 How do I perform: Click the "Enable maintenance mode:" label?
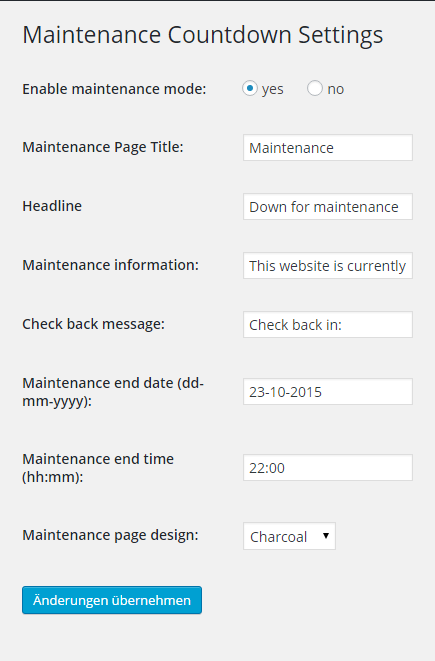pos(114,89)
